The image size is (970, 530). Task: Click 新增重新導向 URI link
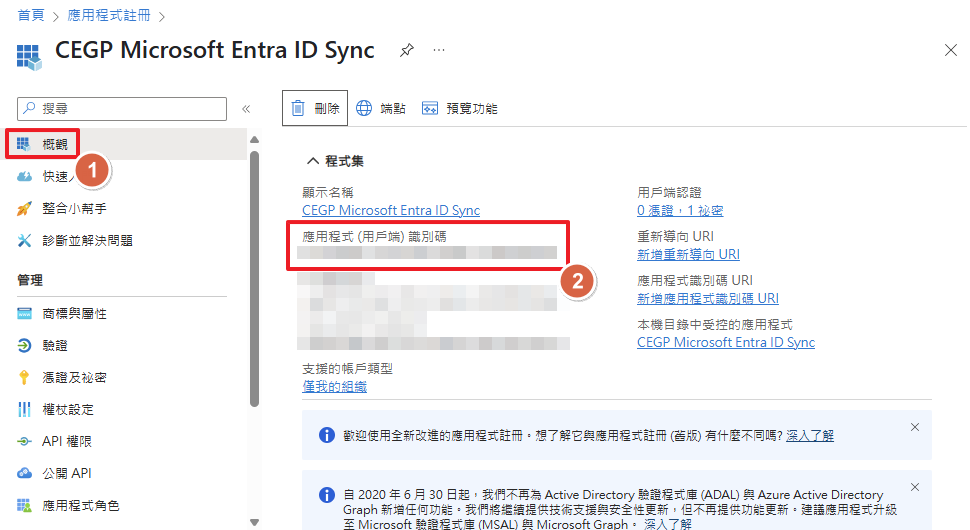coord(688,254)
